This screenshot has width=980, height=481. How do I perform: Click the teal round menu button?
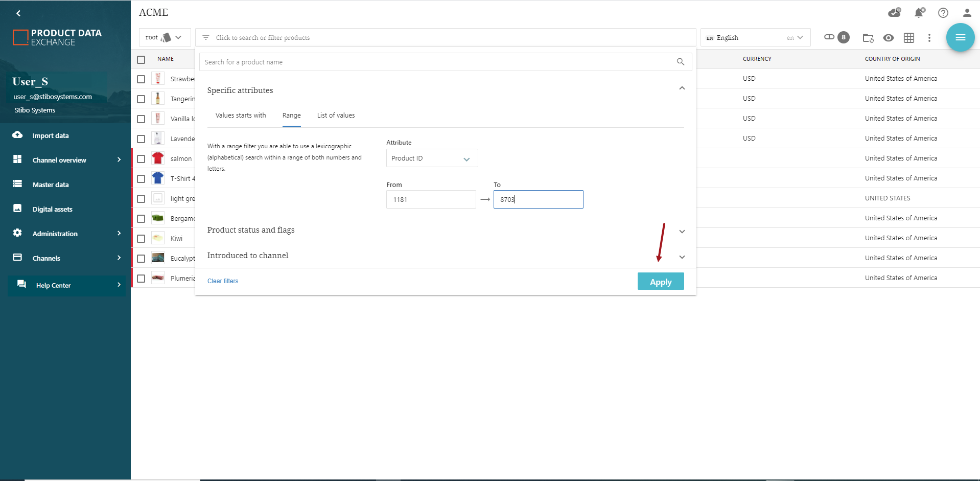(x=960, y=37)
